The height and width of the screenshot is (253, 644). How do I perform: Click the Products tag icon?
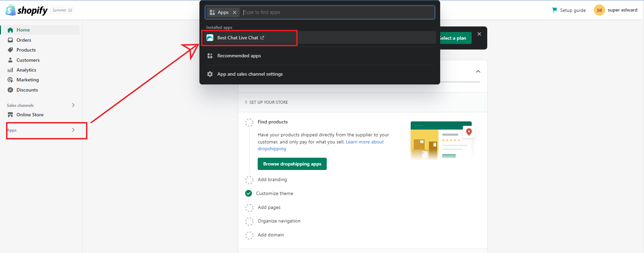[10, 50]
